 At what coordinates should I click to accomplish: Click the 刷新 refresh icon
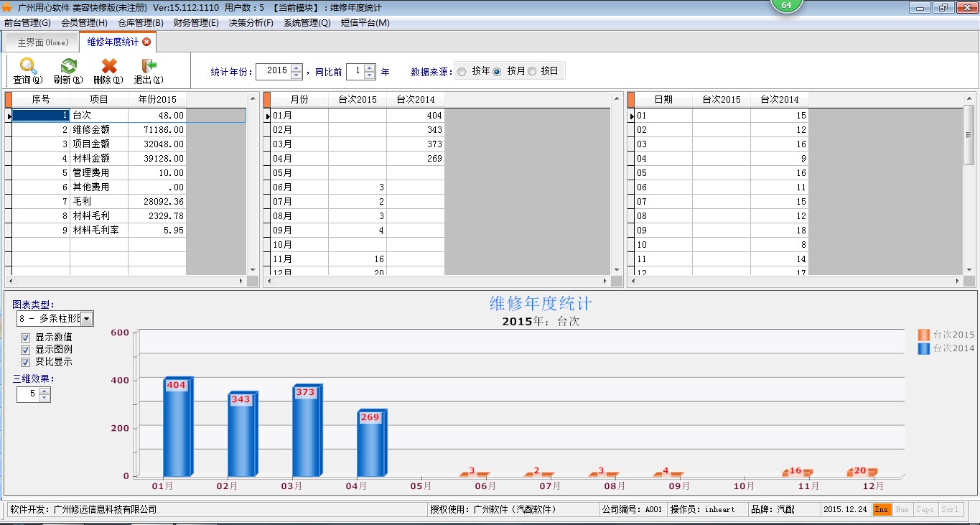click(68, 67)
